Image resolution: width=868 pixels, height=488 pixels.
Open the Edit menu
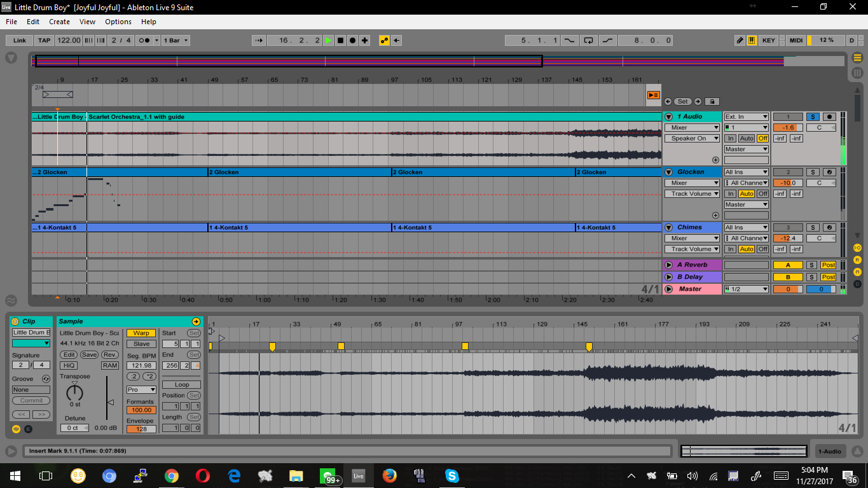coord(33,22)
